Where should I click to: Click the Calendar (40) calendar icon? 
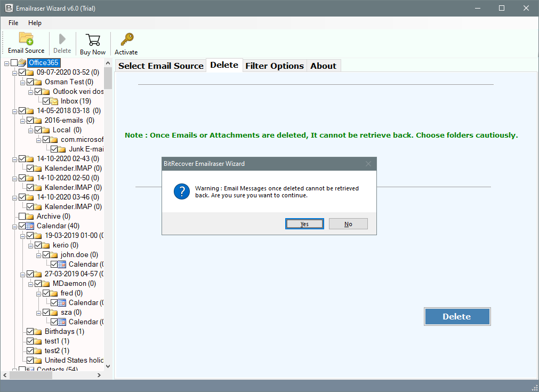[x=30, y=226]
